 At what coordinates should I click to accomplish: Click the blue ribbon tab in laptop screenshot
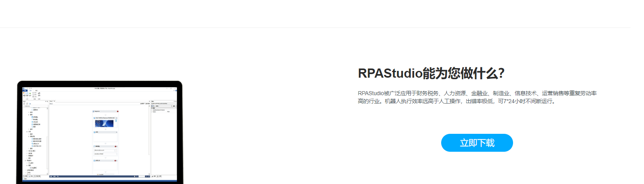coord(25,90)
